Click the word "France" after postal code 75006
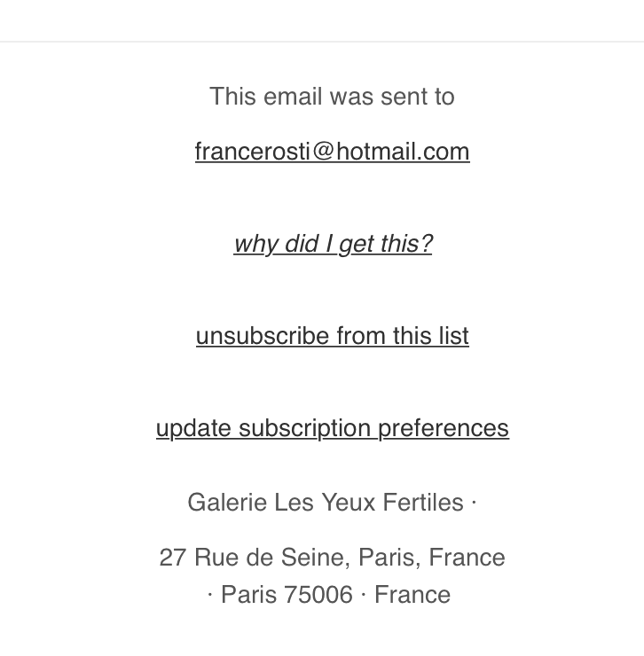The image size is (644, 656). coord(412,595)
